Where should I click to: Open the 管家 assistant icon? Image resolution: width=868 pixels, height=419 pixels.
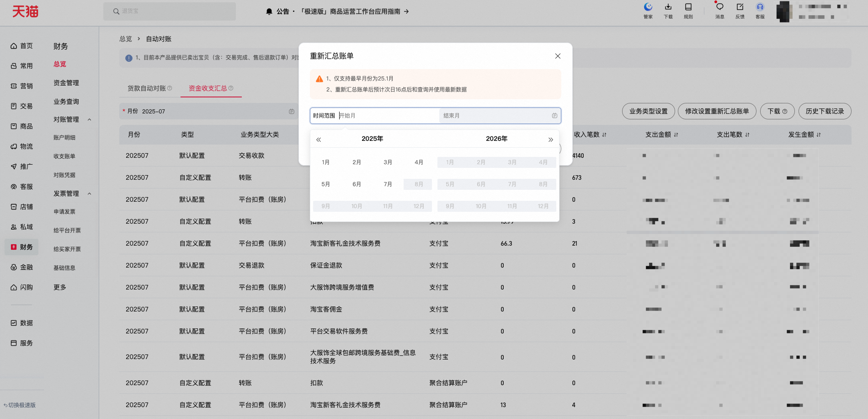tap(648, 11)
